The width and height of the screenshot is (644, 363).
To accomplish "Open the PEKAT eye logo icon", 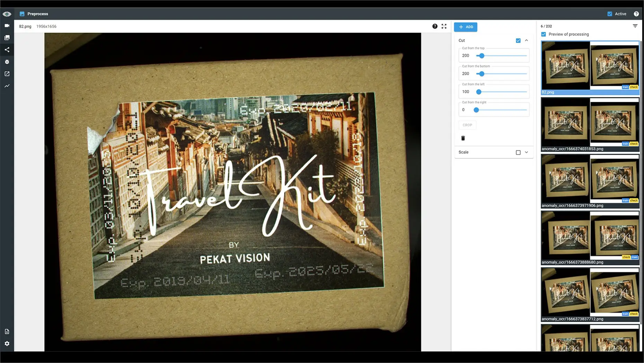I will pos(7,14).
